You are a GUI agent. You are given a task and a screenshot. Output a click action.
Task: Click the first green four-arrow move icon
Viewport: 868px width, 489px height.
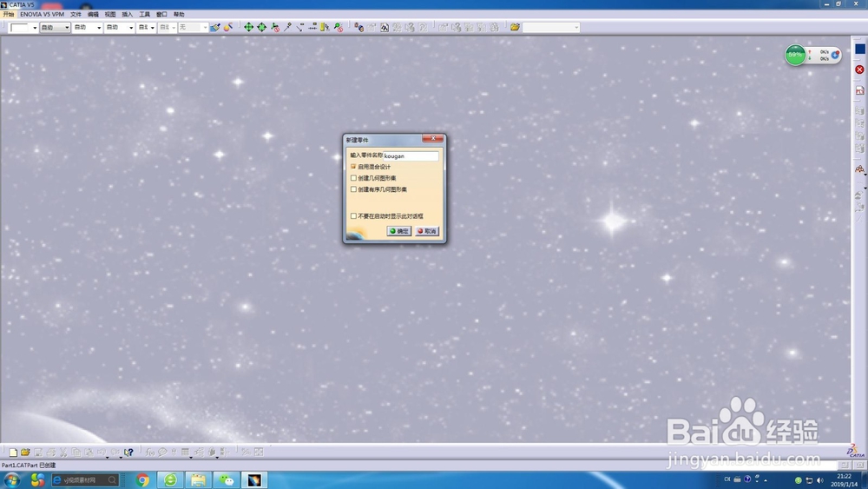coord(248,27)
